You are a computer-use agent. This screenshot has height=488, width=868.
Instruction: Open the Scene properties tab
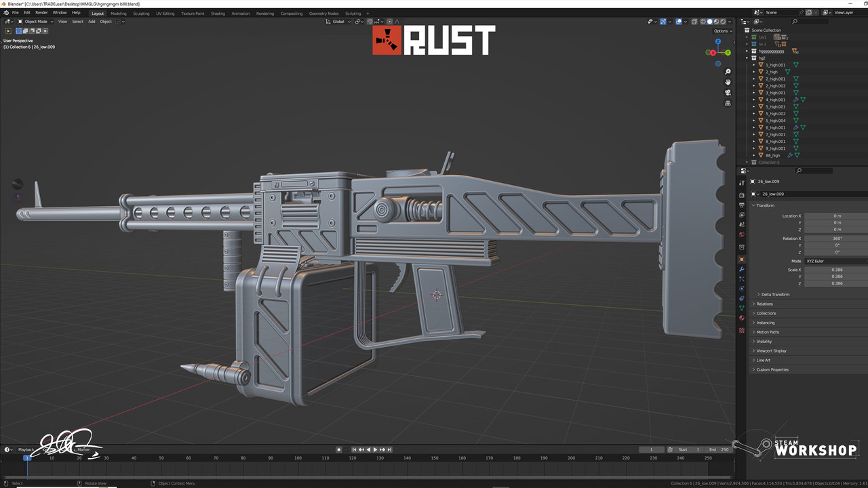[x=742, y=224]
